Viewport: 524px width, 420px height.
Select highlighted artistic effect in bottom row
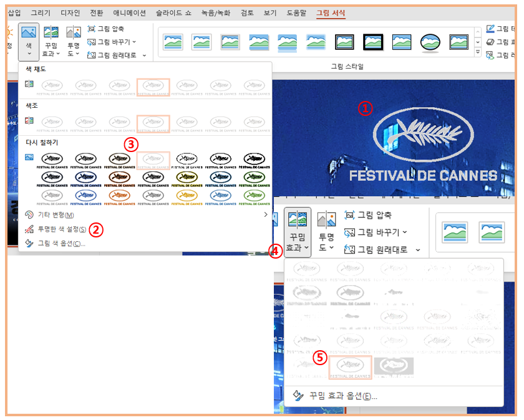coord(350,367)
